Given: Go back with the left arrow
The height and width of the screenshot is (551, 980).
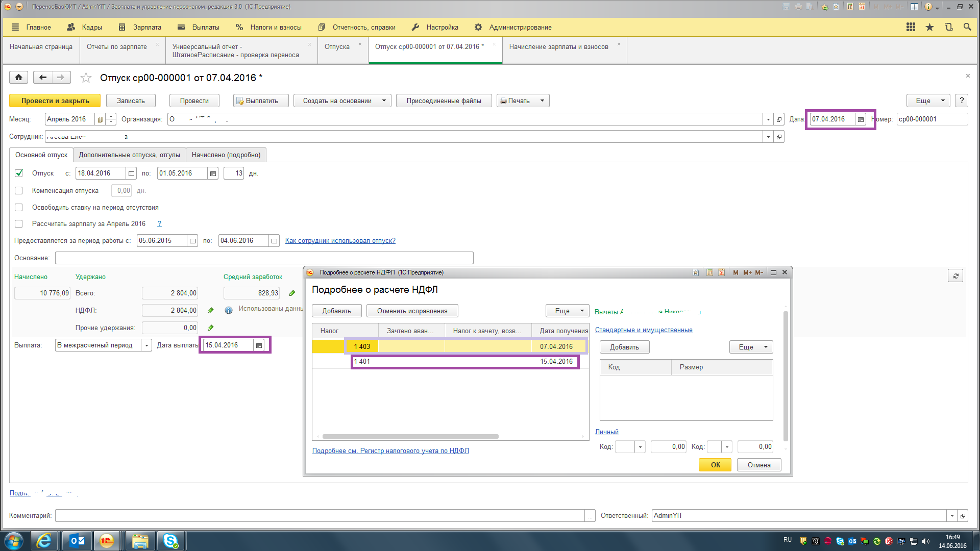Looking at the screenshot, I should click(43, 77).
